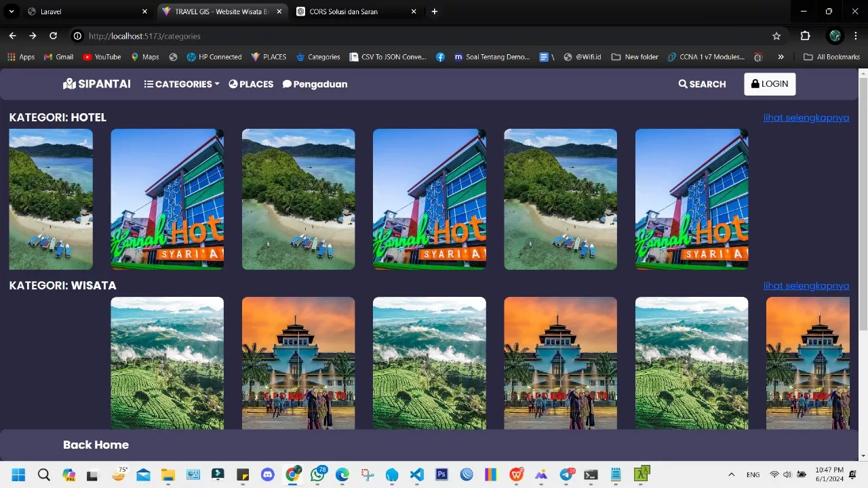Viewport: 868px width, 488px height.
Task: Click the ENG language indicator
Action: (x=753, y=474)
